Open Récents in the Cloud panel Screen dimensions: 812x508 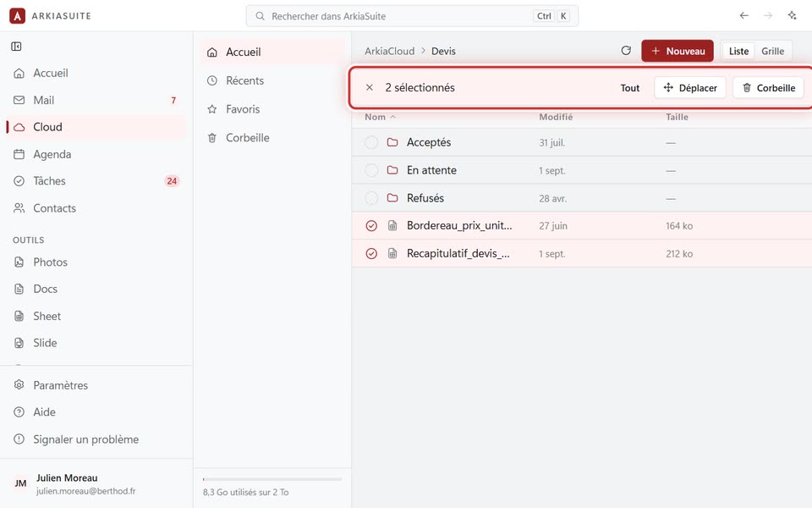272,80
